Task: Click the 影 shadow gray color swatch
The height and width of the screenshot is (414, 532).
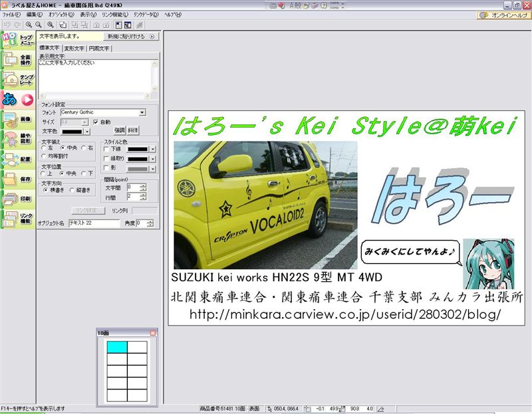Action: [138, 169]
